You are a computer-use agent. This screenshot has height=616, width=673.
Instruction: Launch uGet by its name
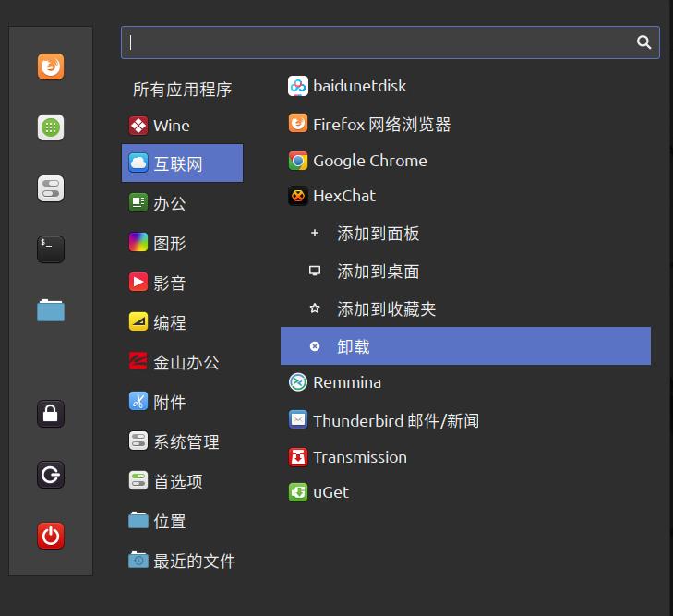pyautogui.click(x=330, y=492)
